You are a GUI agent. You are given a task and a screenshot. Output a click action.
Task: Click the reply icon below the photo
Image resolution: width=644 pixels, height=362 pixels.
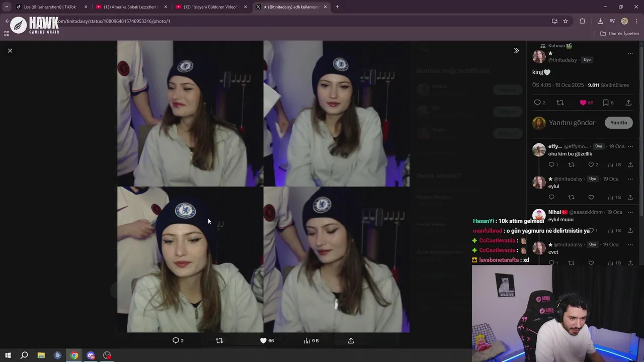[176, 340]
